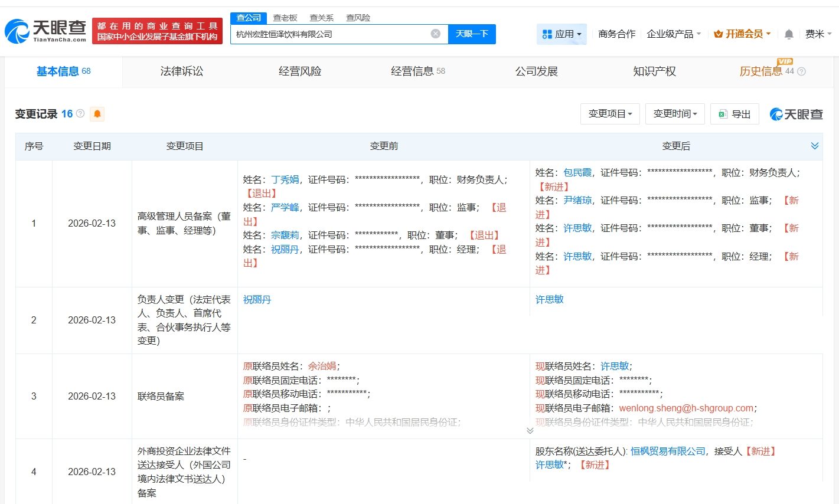Switch to the 法律诉讼 tab
This screenshot has width=839, height=504.
(181, 71)
